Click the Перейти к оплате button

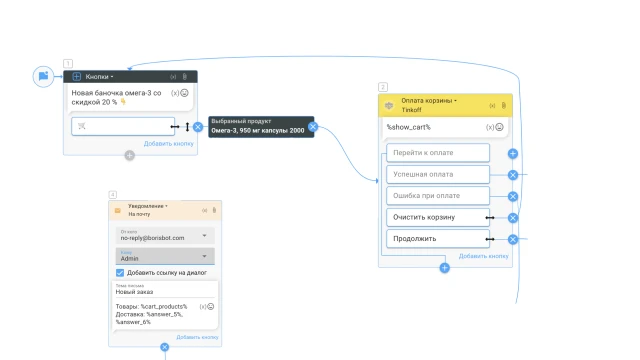tap(438, 153)
